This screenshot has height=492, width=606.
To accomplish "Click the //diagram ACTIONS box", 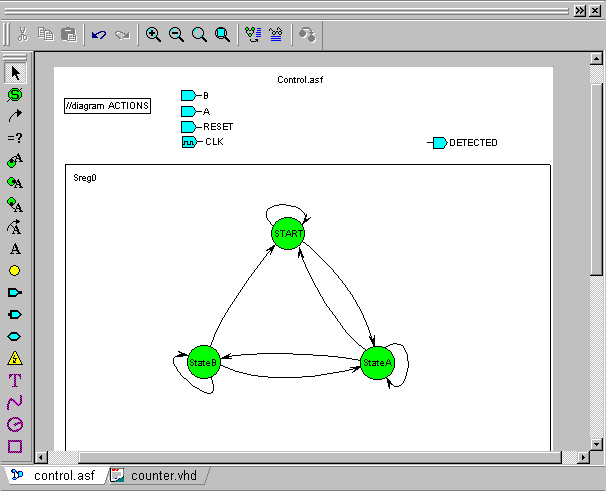I will (x=107, y=106).
